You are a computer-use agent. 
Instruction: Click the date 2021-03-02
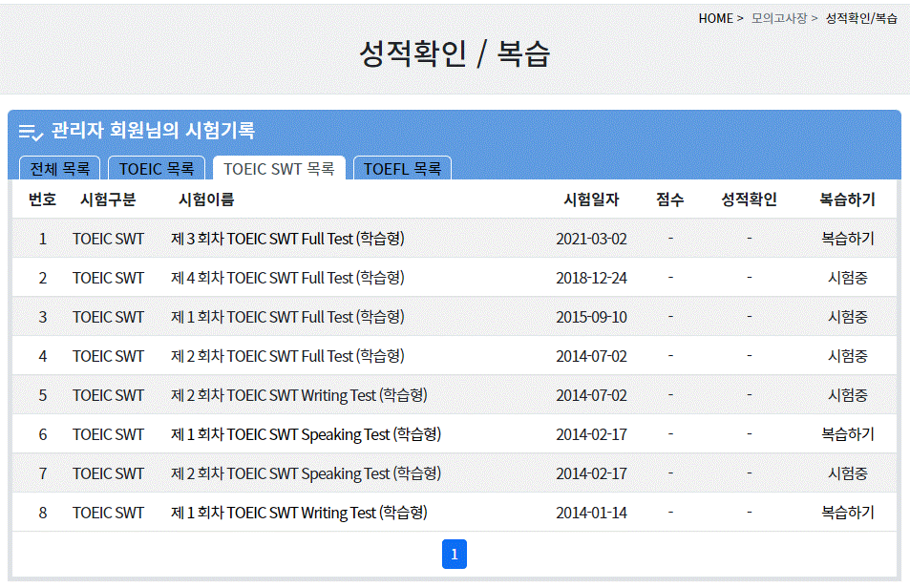[x=591, y=239]
